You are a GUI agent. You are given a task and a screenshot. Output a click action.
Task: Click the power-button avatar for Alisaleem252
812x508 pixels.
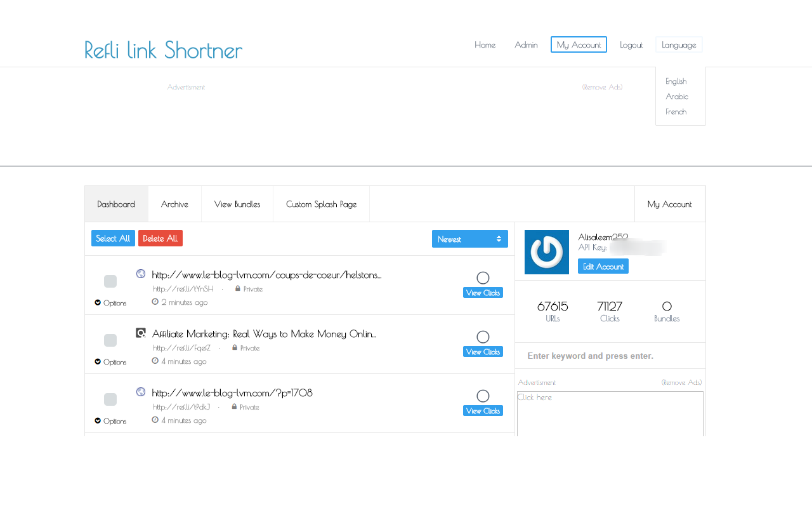pos(546,252)
